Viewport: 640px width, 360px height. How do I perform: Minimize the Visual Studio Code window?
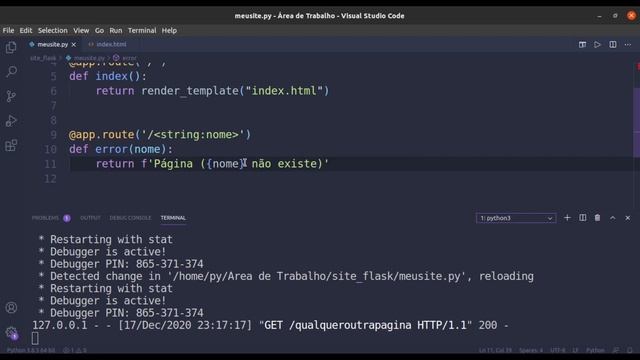[x=599, y=16]
